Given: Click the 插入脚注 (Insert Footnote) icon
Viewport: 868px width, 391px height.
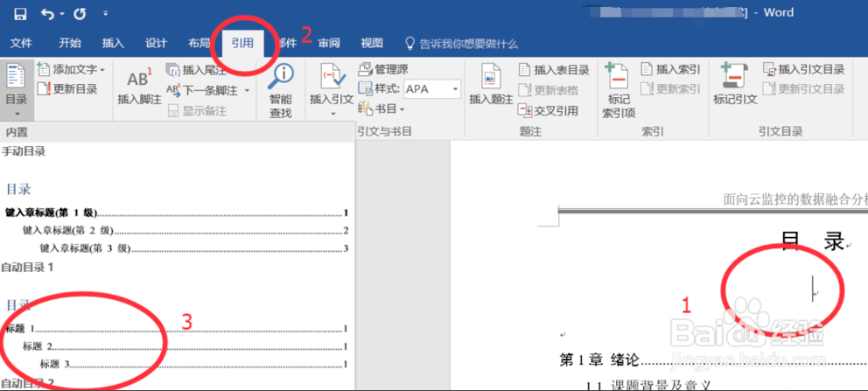Looking at the screenshot, I should 139,87.
